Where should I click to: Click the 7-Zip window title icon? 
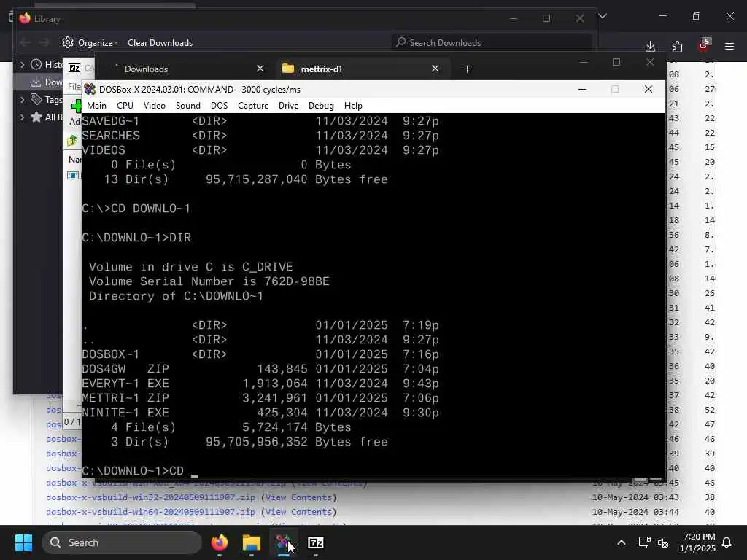[74, 68]
